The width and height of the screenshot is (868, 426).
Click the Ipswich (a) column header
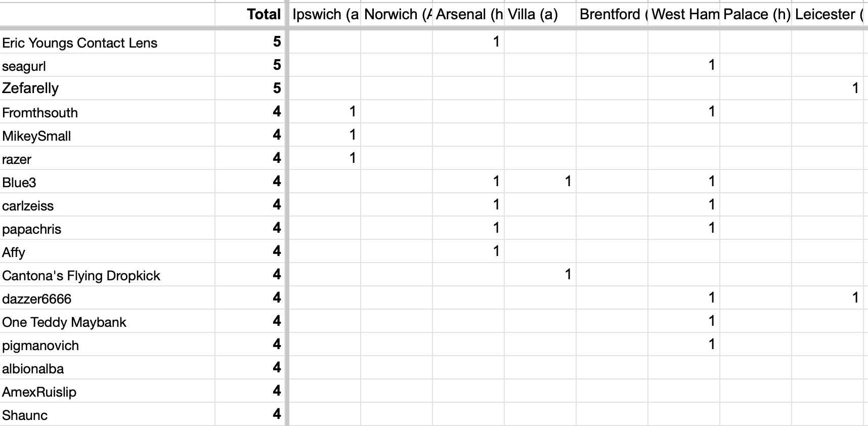325,14
